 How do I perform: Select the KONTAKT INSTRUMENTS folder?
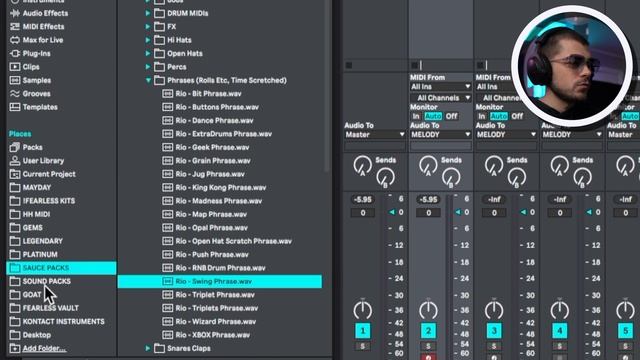(57, 321)
